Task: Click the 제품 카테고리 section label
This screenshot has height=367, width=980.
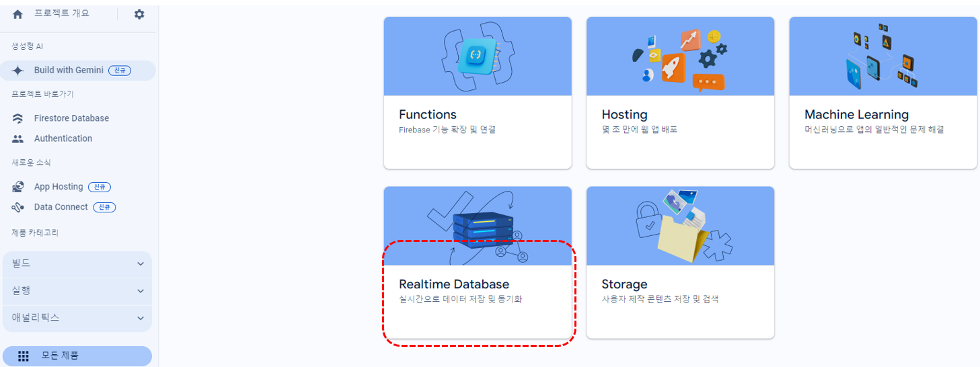Action: [35, 233]
